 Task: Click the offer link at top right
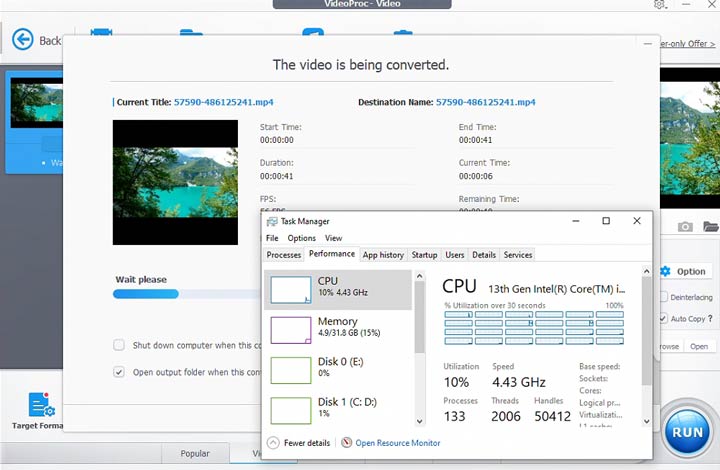coord(687,44)
